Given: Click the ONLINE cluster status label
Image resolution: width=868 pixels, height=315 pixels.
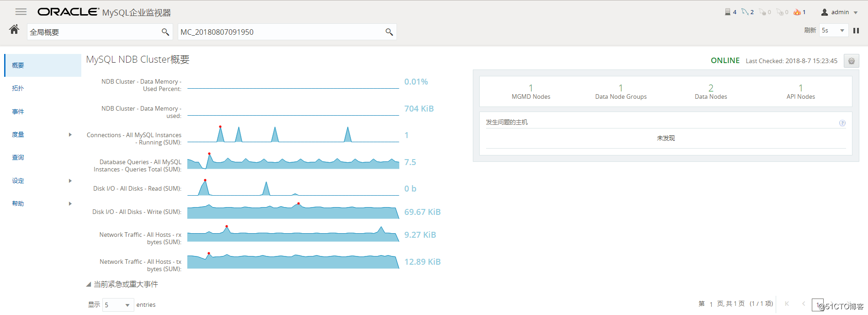Looking at the screenshot, I should coord(725,60).
